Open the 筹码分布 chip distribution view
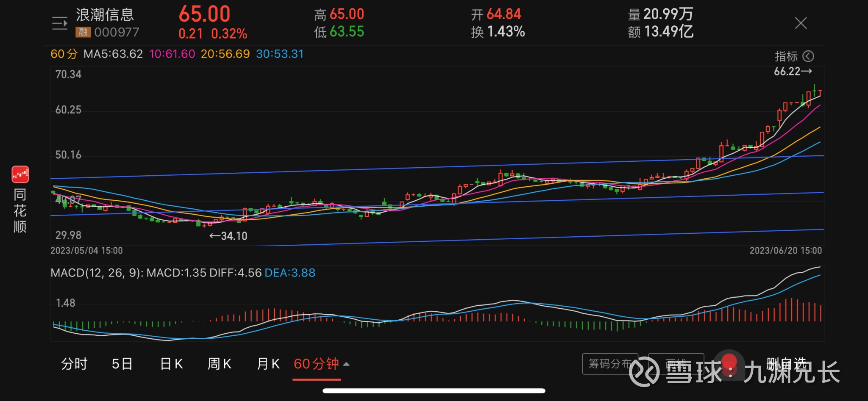The width and height of the screenshot is (868, 401). coord(610,364)
